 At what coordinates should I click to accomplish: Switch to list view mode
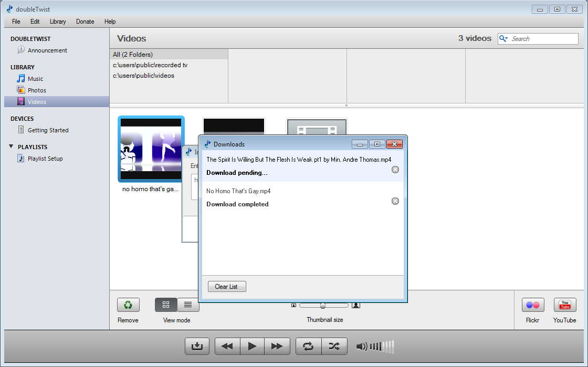tap(188, 305)
